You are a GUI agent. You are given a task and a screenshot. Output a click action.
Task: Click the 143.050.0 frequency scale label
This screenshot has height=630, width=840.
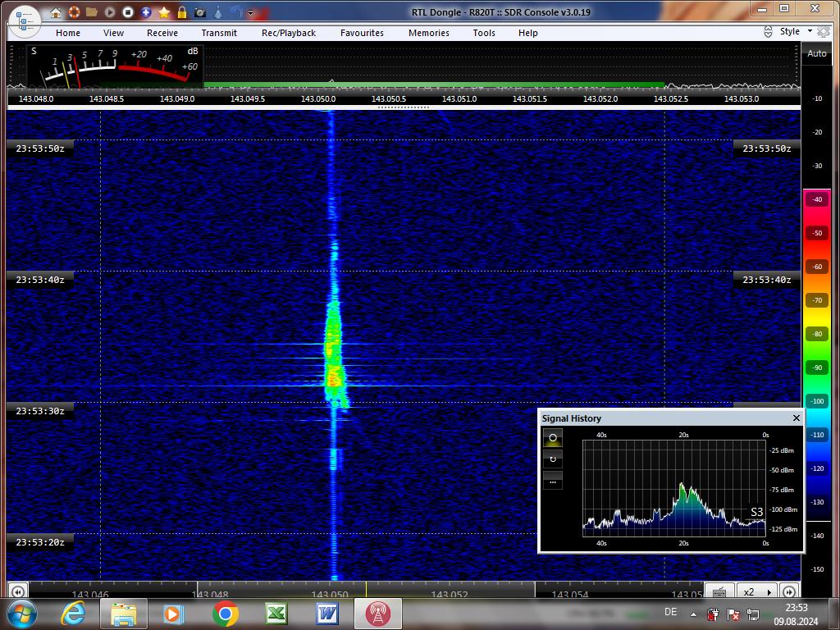coord(318,98)
